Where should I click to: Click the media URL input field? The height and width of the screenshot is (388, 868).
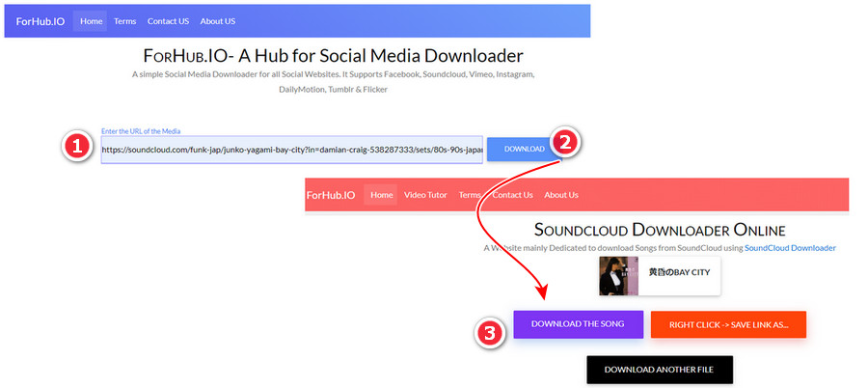click(291, 150)
